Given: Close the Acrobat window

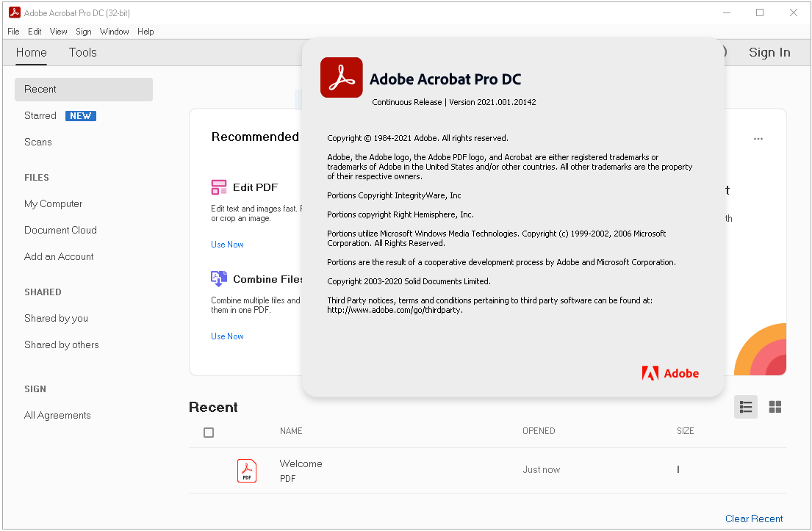Looking at the screenshot, I should [794, 12].
